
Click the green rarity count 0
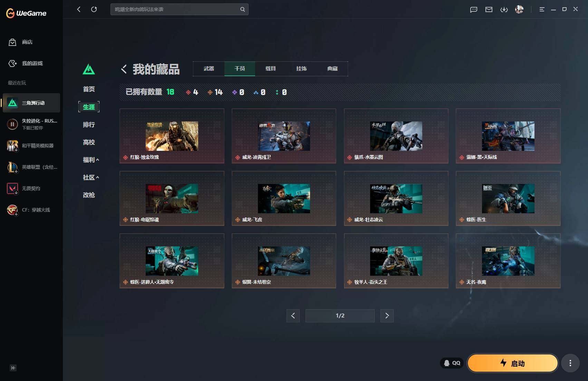pyautogui.click(x=281, y=92)
